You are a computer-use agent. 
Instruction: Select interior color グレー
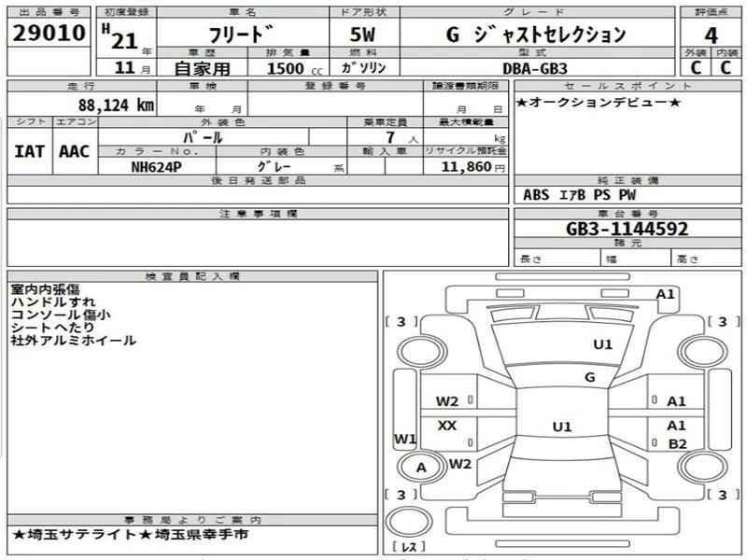(x=274, y=166)
